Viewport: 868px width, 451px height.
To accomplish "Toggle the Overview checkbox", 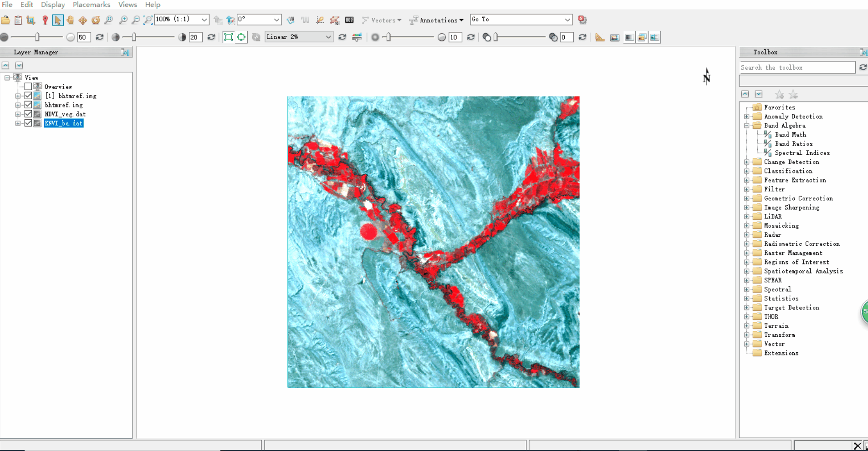I will tap(28, 86).
